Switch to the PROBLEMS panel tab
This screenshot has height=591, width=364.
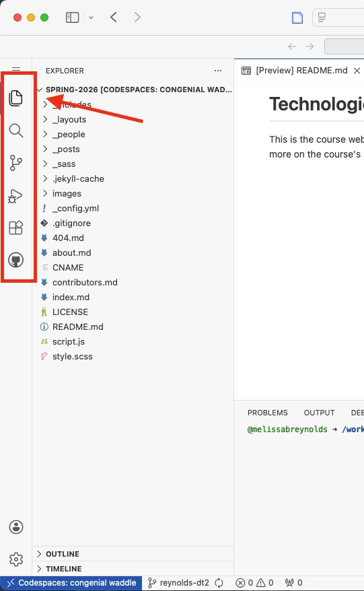[268, 413]
